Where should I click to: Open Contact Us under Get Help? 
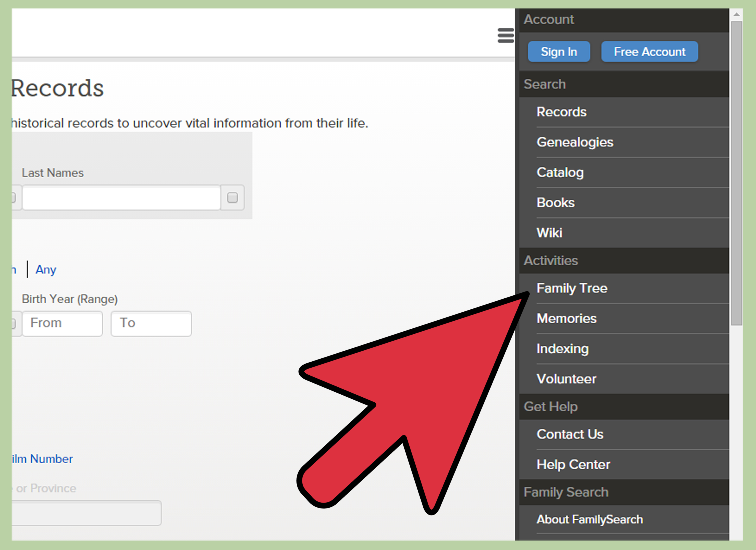(x=570, y=434)
